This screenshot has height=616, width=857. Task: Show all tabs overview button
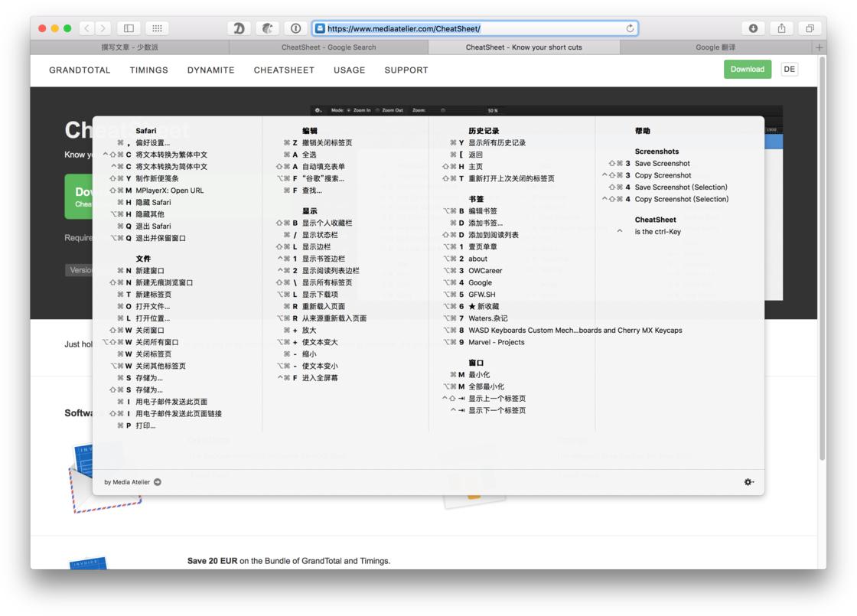810,28
